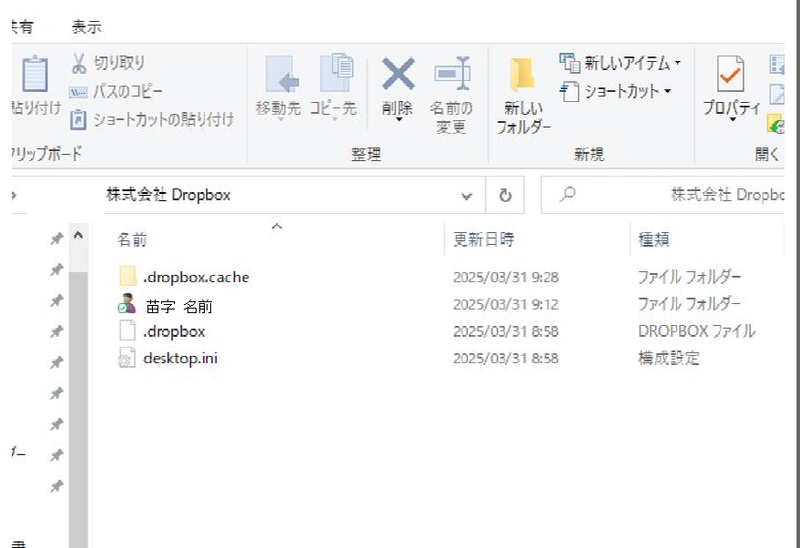Click the desktop.ini settings file icon
Image resolution: width=800 pixels, height=548 pixels.
click(x=127, y=358)
